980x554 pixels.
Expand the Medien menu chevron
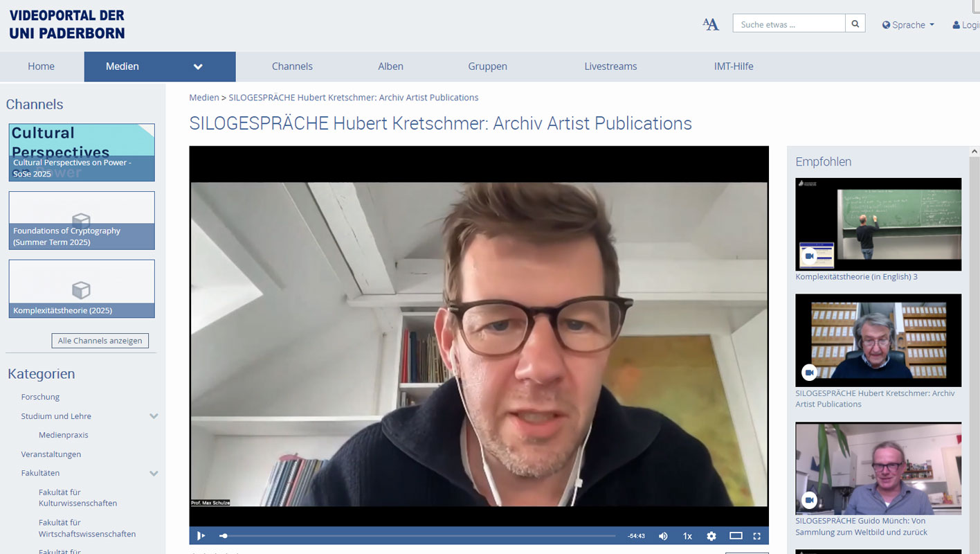[x=198, y=66]
